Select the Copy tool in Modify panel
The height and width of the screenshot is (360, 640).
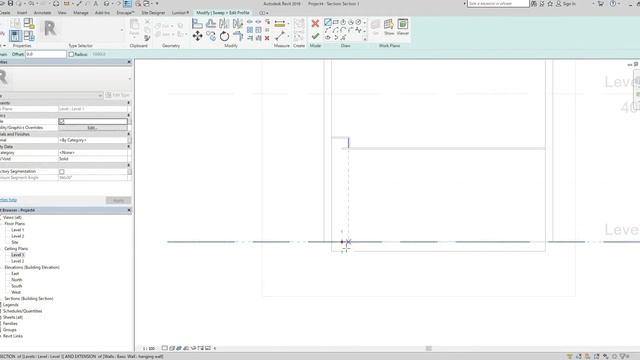click(211, 36)
